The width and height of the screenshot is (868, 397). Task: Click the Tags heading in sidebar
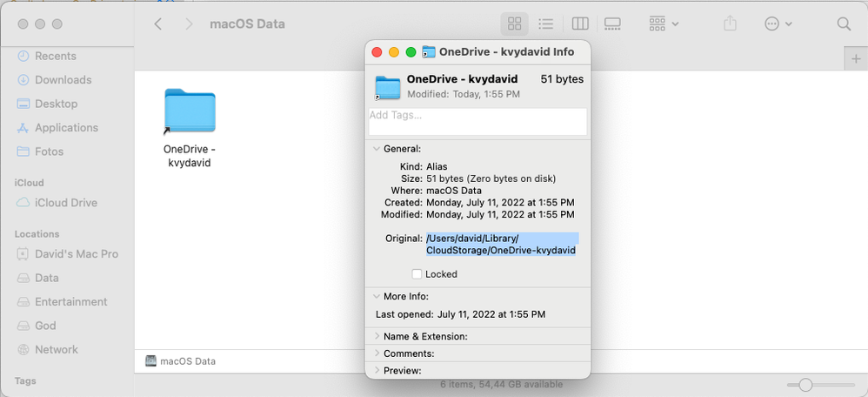pos(25,381)
